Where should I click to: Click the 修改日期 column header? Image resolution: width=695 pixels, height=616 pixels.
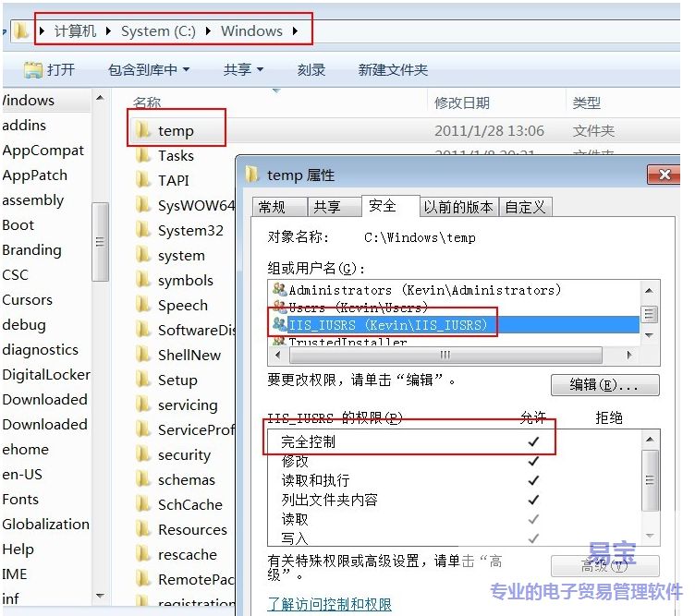pyautogui.click(x=462, y=103)
